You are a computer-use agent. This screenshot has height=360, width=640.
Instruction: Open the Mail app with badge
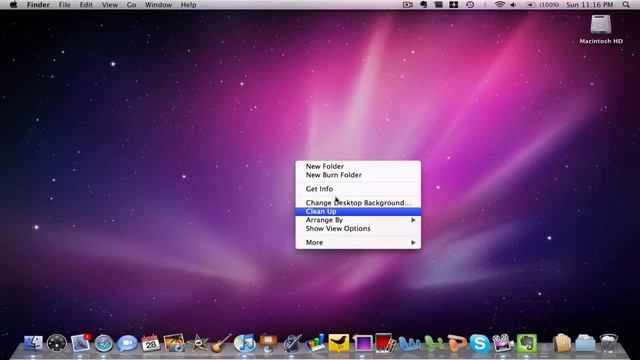click(80, 343)
